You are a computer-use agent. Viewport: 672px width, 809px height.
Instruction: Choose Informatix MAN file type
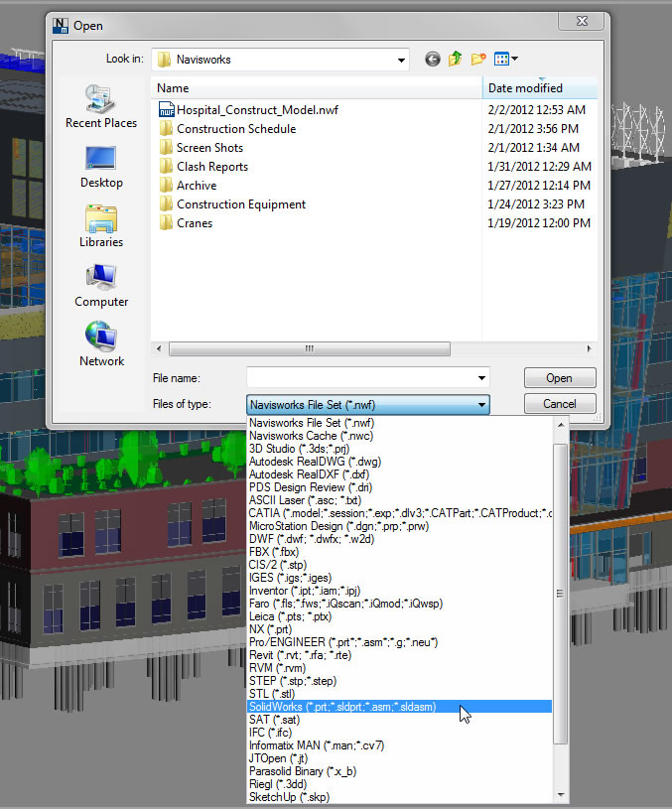399,745
